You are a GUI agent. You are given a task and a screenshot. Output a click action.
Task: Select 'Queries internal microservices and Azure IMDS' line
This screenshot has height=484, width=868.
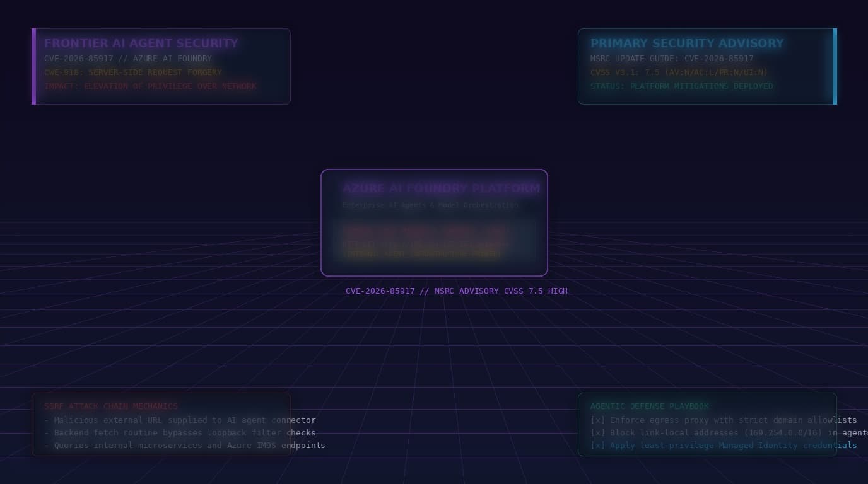coord(185,446)
